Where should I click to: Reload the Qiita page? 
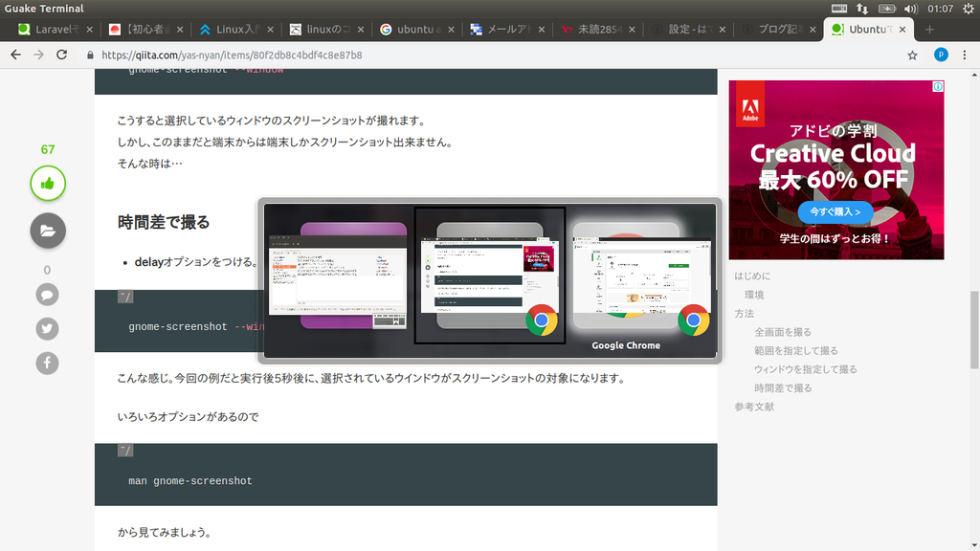(62, 55)
